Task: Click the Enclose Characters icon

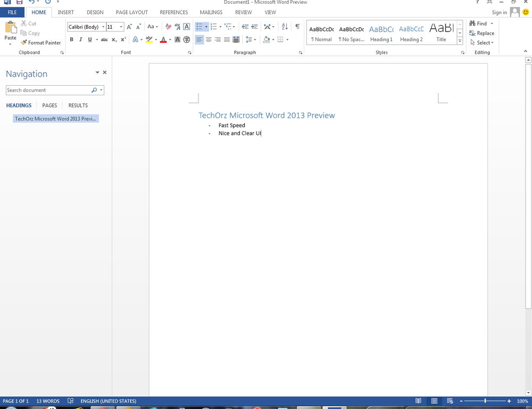Action: tap(187, 39)
